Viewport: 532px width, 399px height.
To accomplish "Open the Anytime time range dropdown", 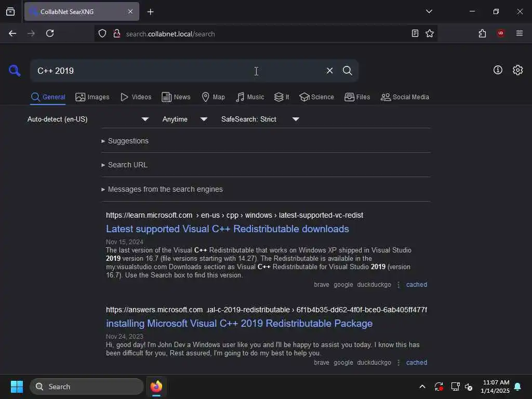I will coord(184,119).
